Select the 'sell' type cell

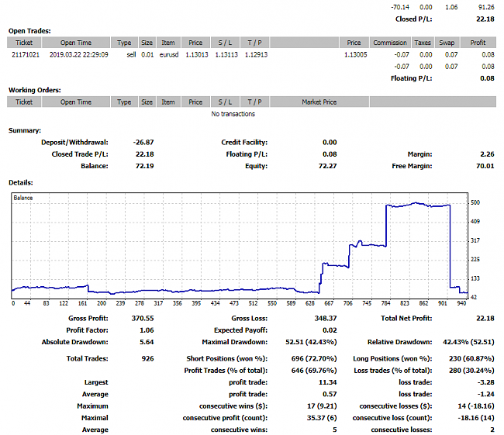pos(131,54)
